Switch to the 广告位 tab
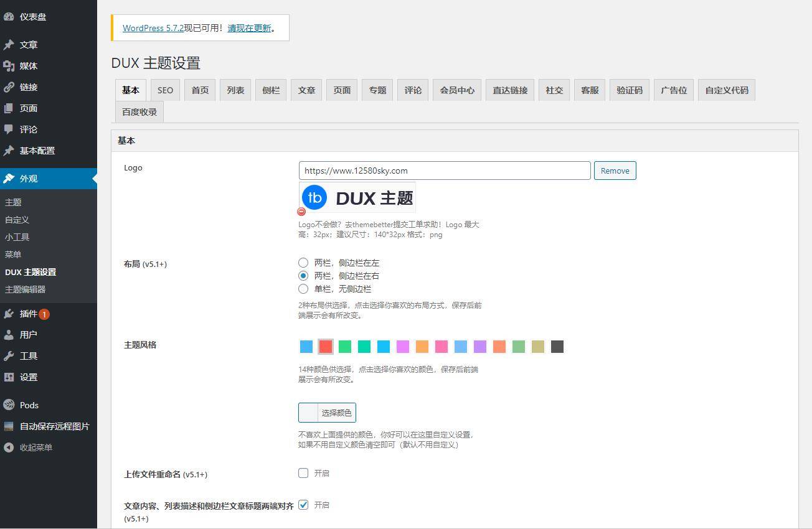The height and width of the screenshot is (529, 812). click(674, 90)
